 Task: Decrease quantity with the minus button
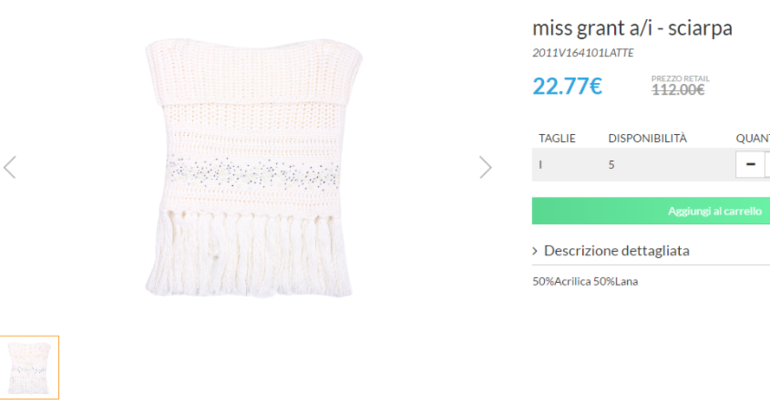pyautogui.click(x=750, y=164)
